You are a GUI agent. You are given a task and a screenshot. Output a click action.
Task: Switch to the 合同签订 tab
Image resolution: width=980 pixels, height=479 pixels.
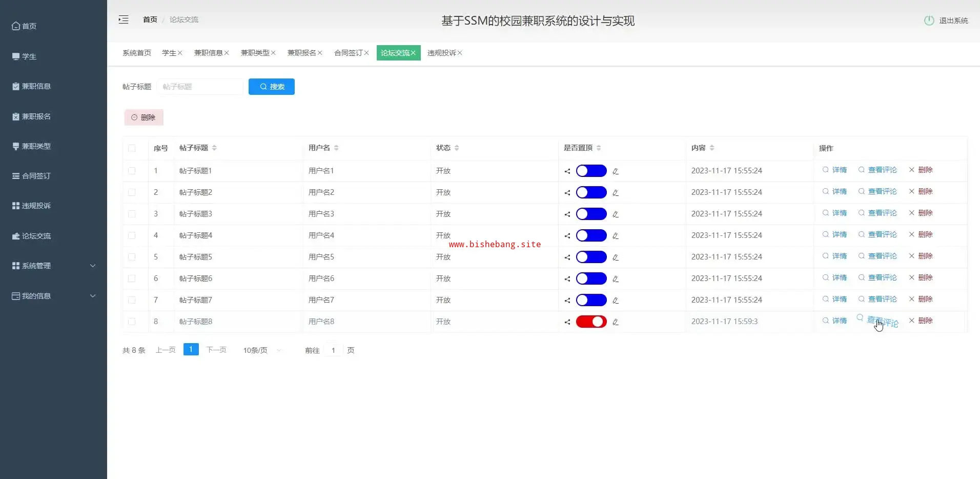(x=348, y=53)
